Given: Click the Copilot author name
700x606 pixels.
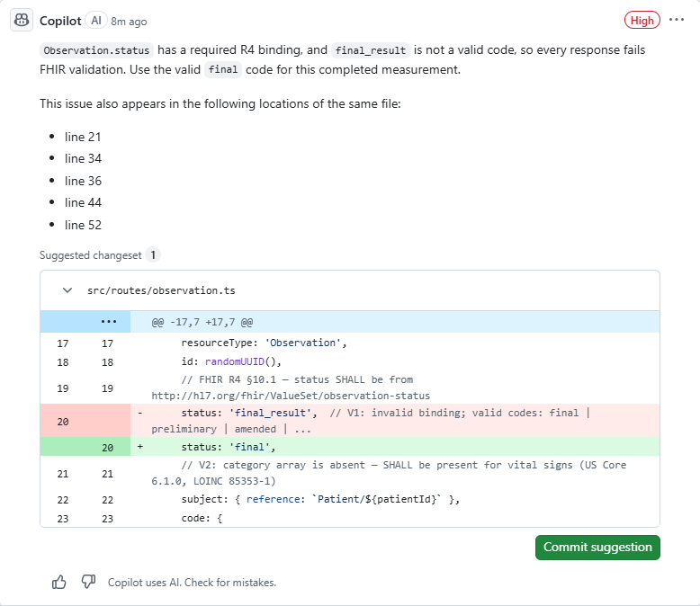Looking at the screenshot, I should (x=60, y=21).
